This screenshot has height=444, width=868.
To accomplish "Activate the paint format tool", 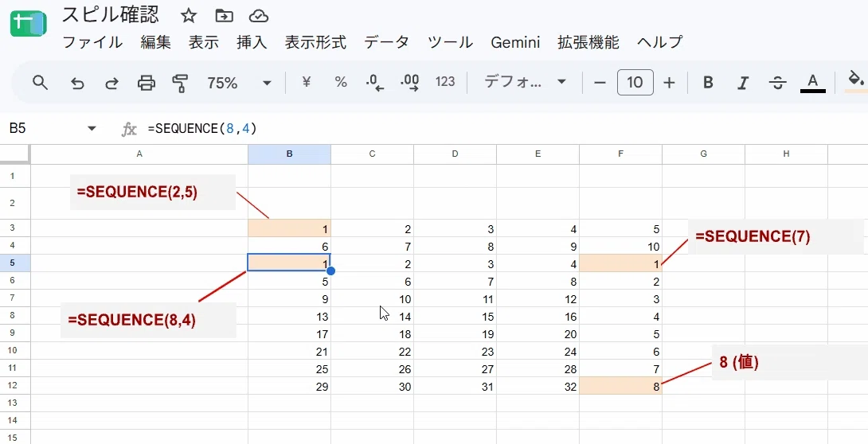I will point(181,83).
